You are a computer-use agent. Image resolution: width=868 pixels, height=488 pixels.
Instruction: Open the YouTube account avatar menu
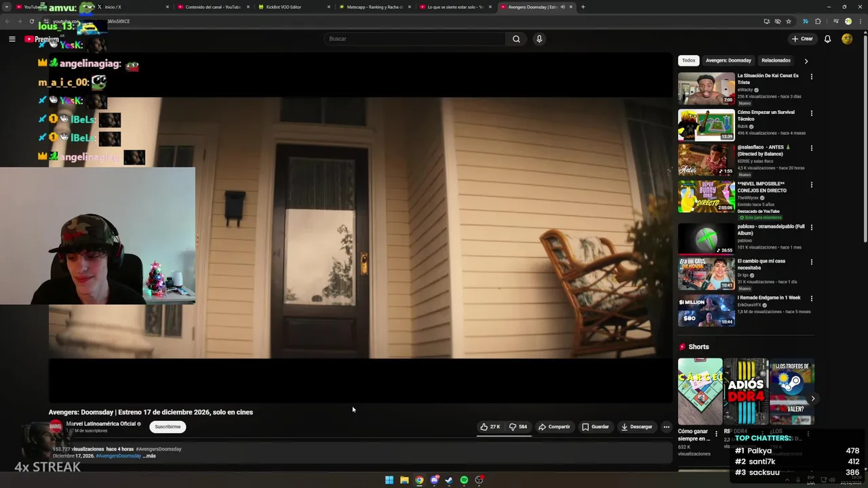pos(847,39)
